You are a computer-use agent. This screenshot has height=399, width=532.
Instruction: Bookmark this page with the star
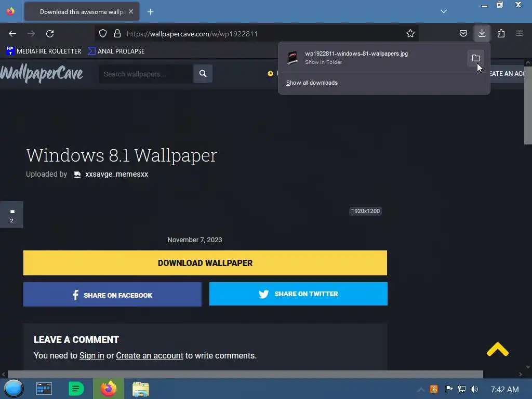click(x=410, y=33)
